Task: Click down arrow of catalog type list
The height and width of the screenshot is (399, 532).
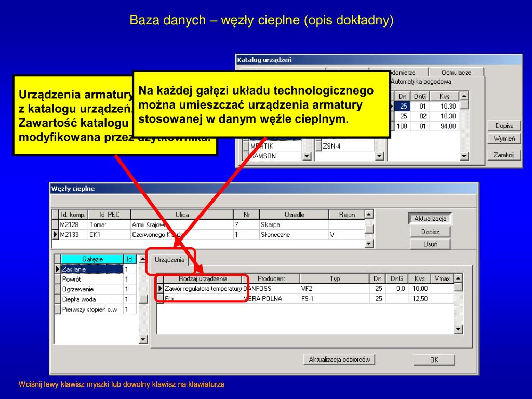Action: tap(379, 156)
